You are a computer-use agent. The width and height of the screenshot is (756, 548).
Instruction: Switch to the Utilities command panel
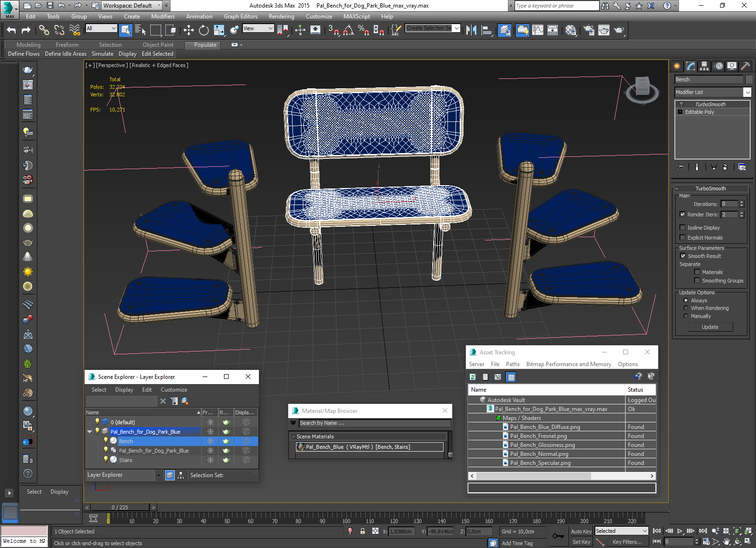click(745, 66)
